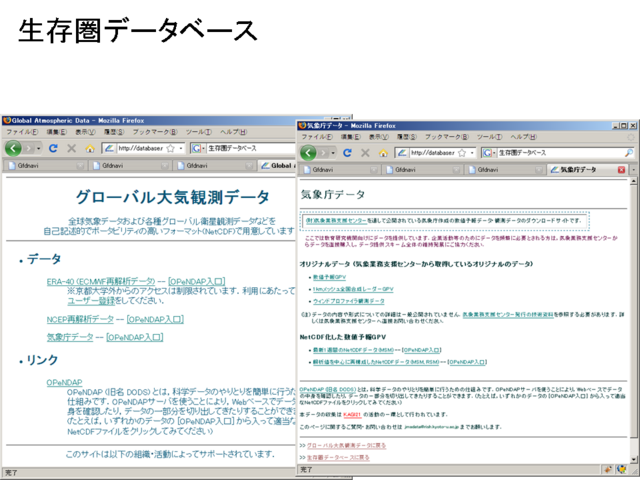Open NCEP再解析データ link
This screenshot has width=640, height=480.
80,319
